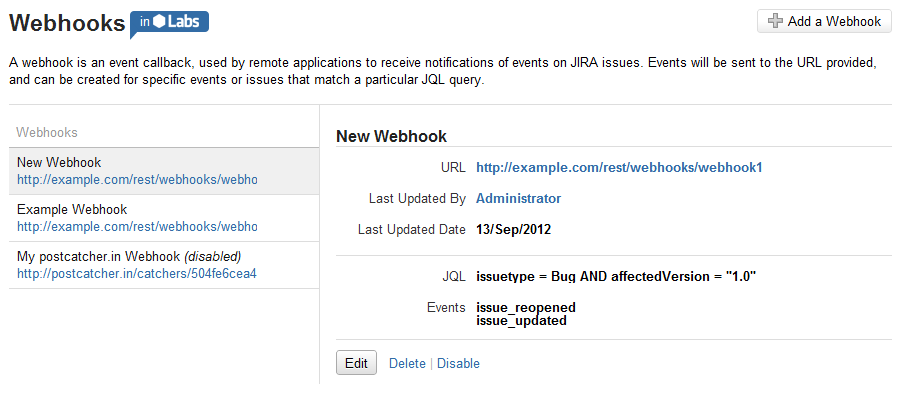This screenshot has width=901, height=399.
Task: Click the Add a Webhook button
Action: (x=824, y=21)
